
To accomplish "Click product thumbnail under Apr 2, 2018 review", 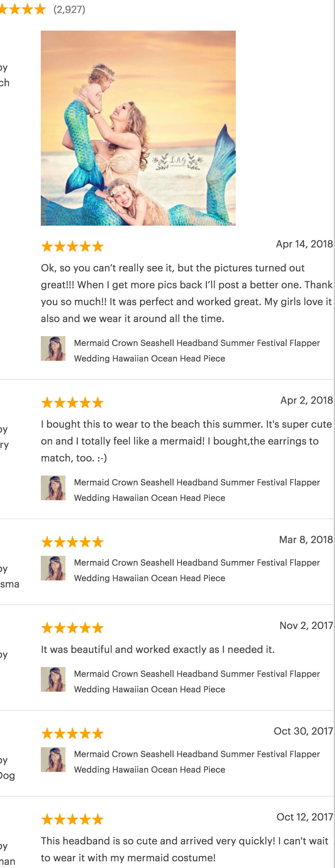I will click(x=53, y=488).
